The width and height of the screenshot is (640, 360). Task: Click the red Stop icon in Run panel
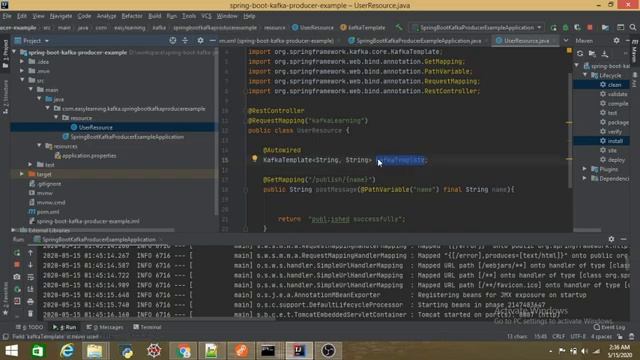(17, 264)
